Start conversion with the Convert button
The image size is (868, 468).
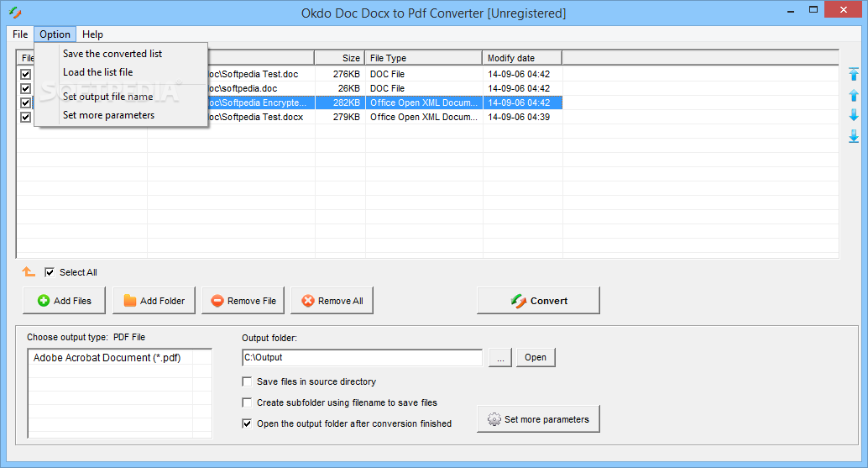coord(539,301)
